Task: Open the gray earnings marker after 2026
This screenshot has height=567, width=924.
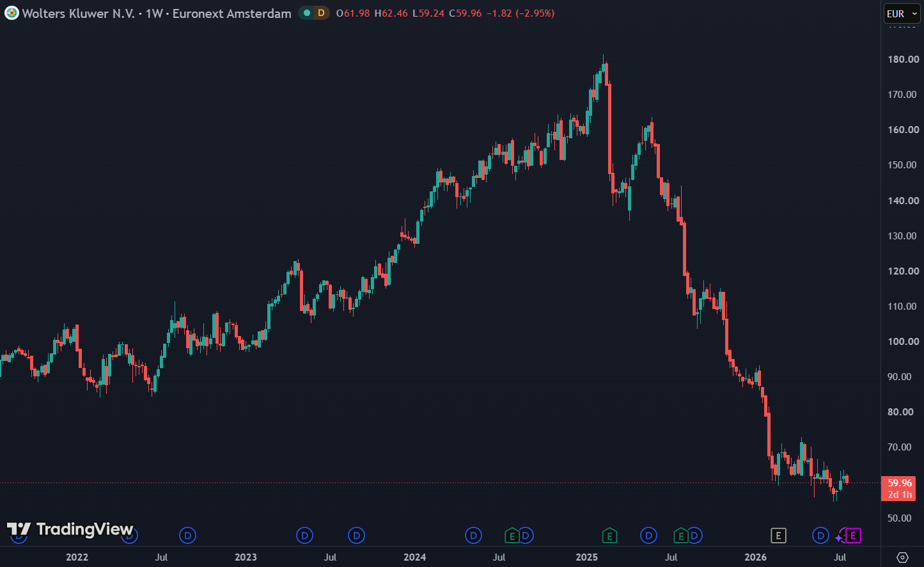Action: (x=778, y=535)
